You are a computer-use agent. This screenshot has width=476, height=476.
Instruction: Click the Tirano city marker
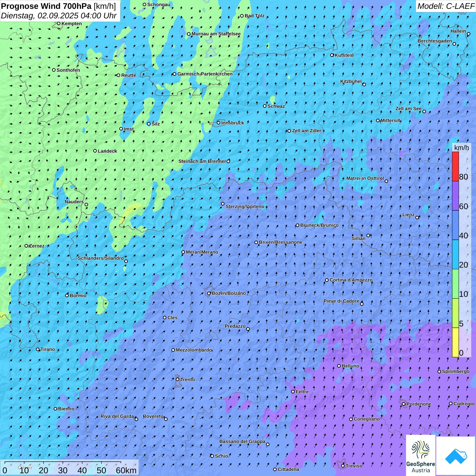38,349
